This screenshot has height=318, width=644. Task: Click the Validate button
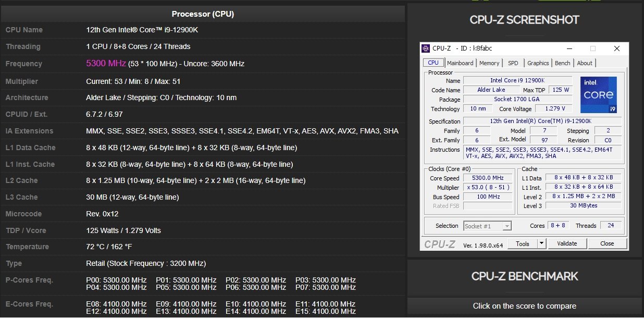pos(567,243)
